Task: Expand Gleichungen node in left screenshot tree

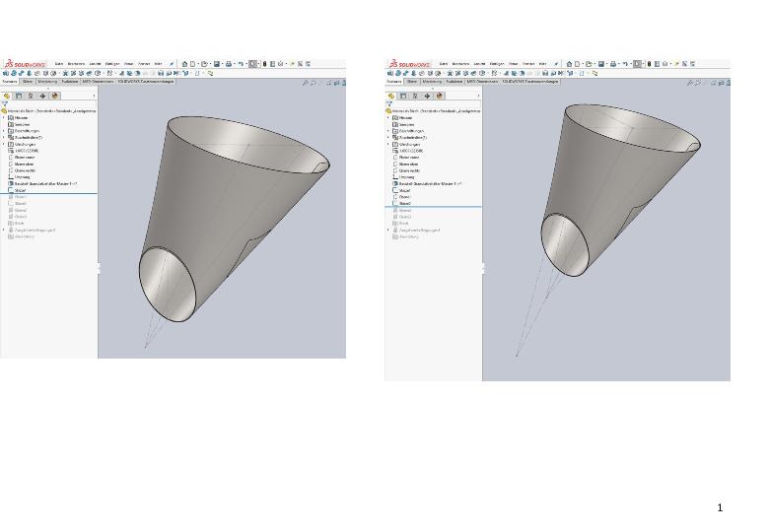Action: point(4,144)
